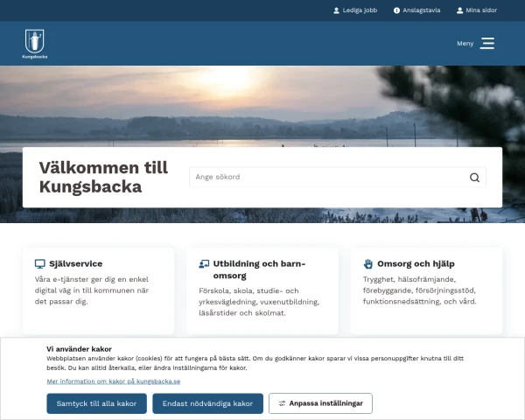Choose Endast nödvändiga kakor

[207, 403]
